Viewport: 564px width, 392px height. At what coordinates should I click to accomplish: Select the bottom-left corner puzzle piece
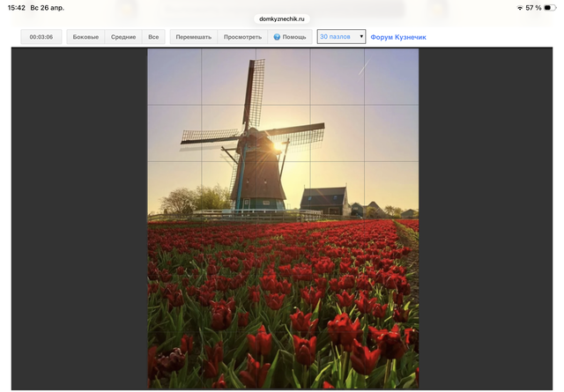pos(174,360)
